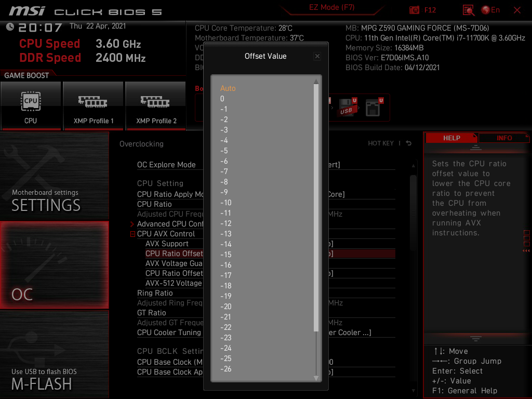Exit the BIOS using the top-right X icon

[x=517, y=10]
